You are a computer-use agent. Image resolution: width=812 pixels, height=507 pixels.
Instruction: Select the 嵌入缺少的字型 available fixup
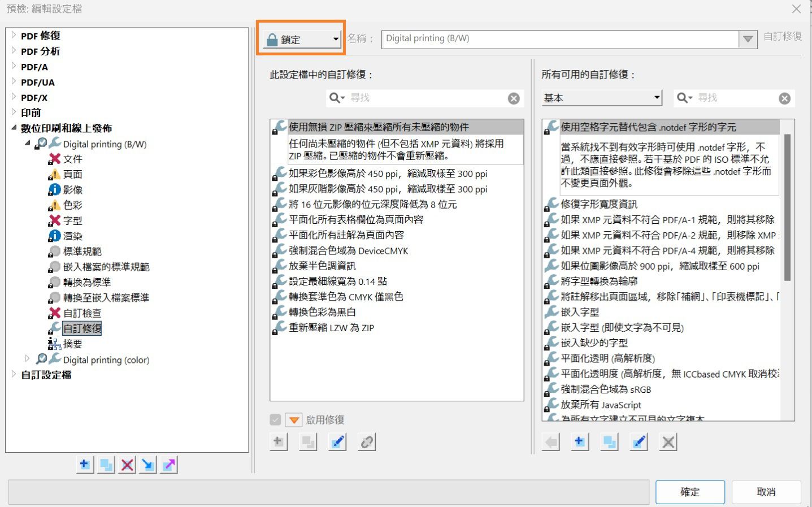coord(594,343)
